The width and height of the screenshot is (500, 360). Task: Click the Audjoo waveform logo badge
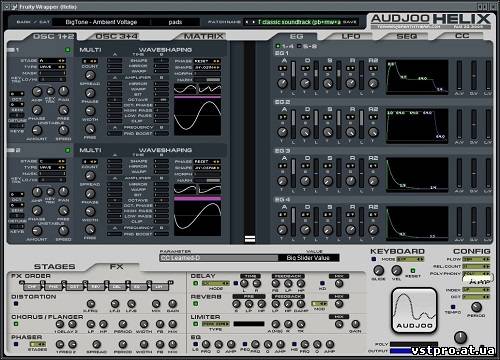414,311
